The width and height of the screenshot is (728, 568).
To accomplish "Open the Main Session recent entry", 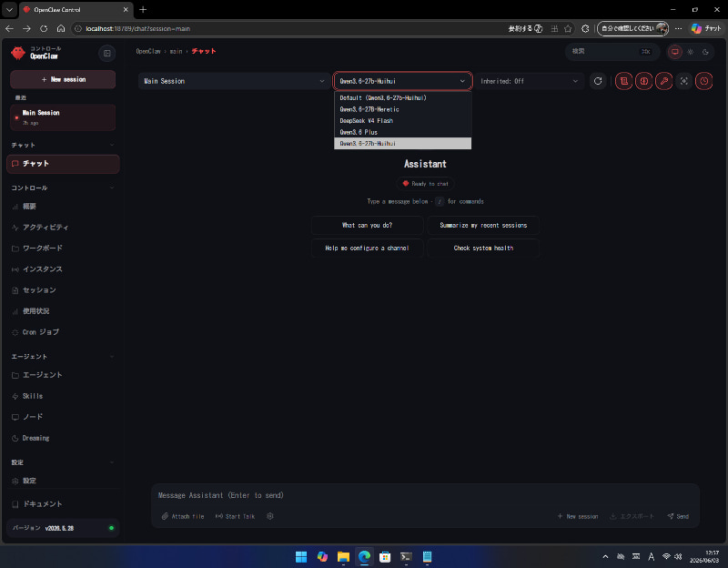I will pyautogui.click(x=63, y=117).
